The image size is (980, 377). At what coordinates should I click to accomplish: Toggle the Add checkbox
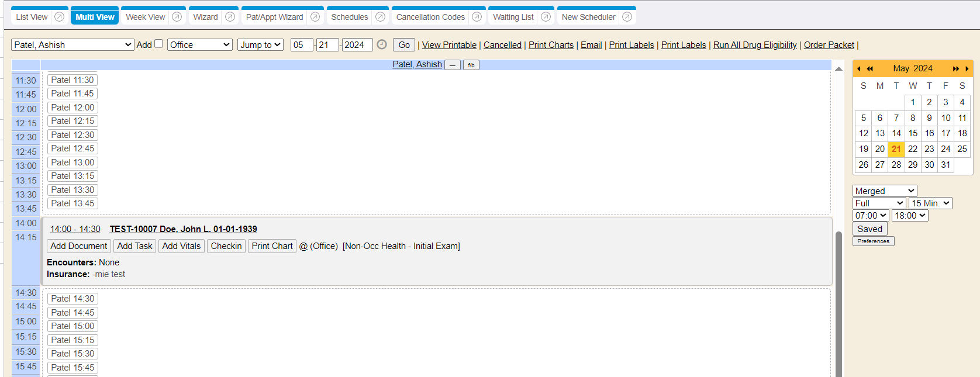[x=158, y=44]
